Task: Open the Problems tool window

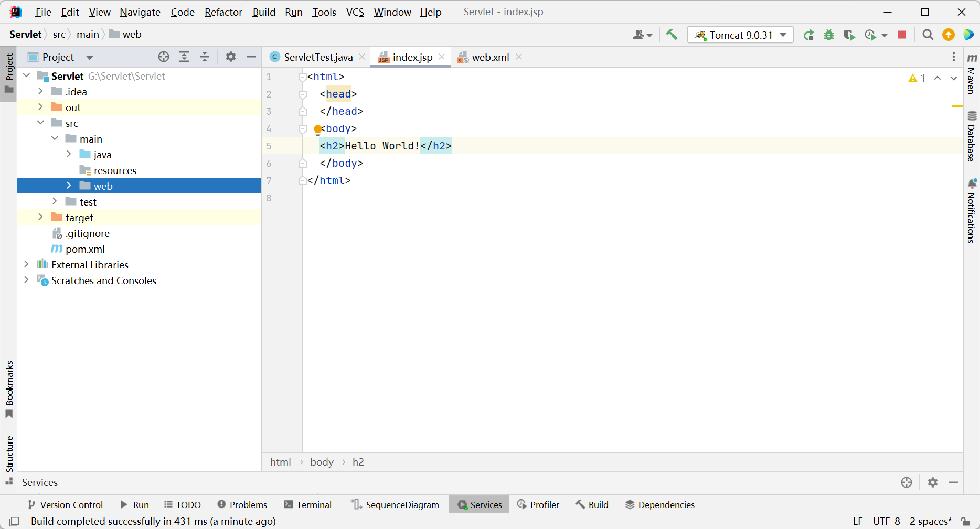Action: pyautogui.click(x=242, y=505)
